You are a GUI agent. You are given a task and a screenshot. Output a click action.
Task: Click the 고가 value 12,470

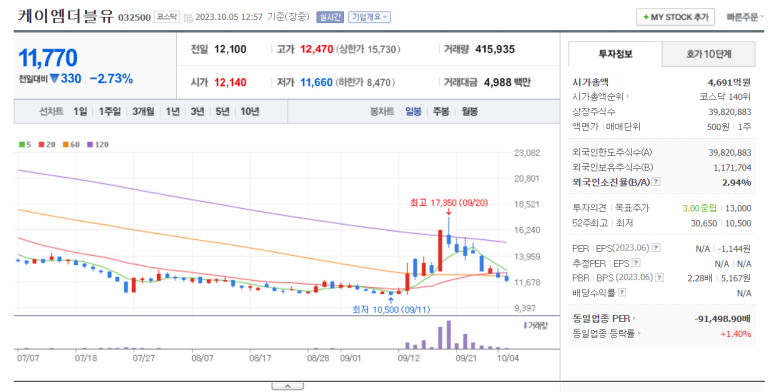pos(316,49)
